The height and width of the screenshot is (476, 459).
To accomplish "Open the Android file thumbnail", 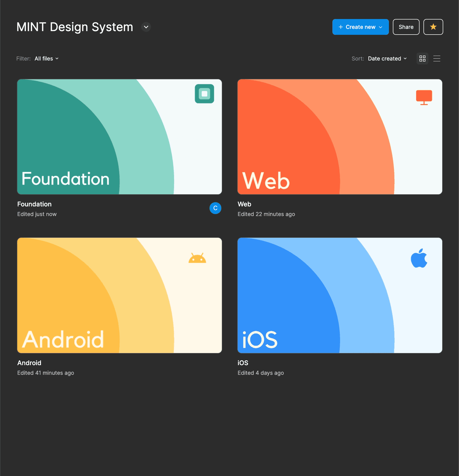I will click(x=120, y=295).
